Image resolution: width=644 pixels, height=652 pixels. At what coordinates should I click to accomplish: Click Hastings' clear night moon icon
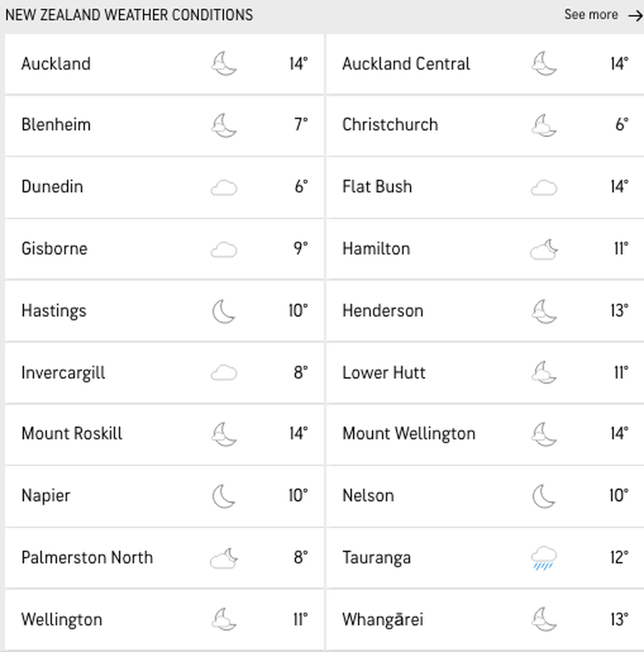pyautogui.click(x=224, y=311)
